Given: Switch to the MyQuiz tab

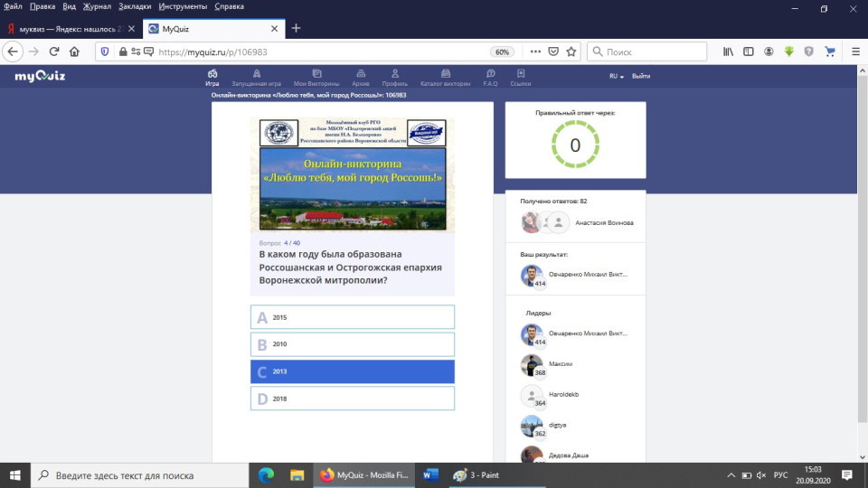Looking at the screenshot, I should coord(213,29).
